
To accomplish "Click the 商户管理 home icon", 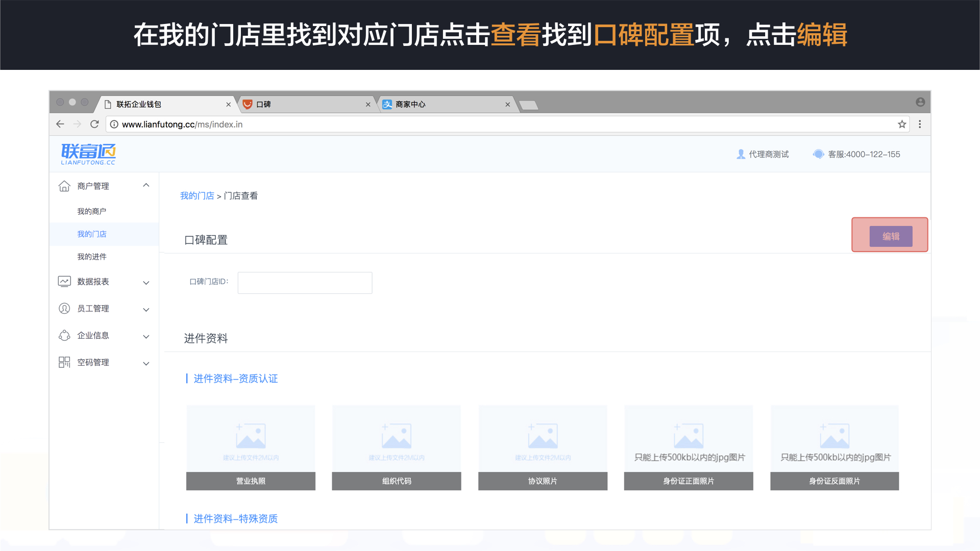I will click(64, 186).
